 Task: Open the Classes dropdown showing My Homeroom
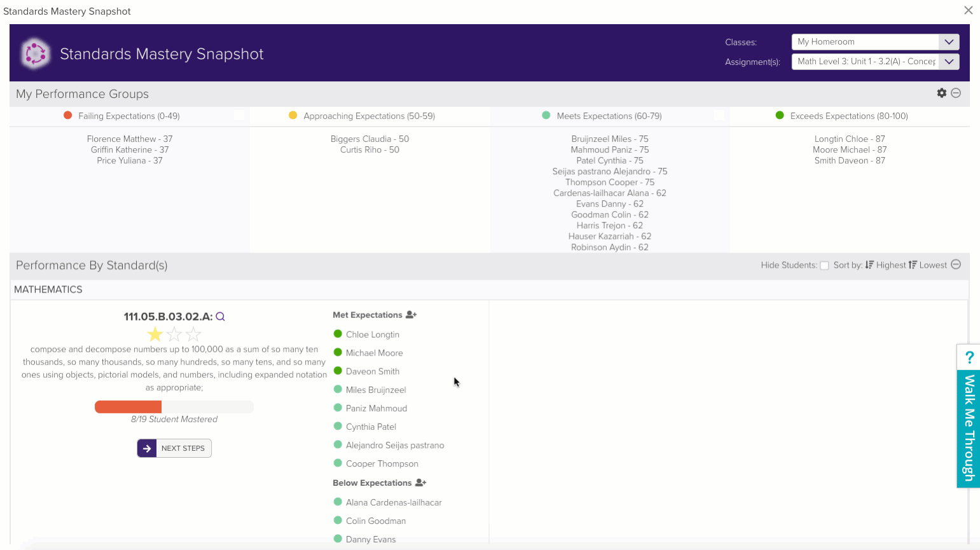874,42
